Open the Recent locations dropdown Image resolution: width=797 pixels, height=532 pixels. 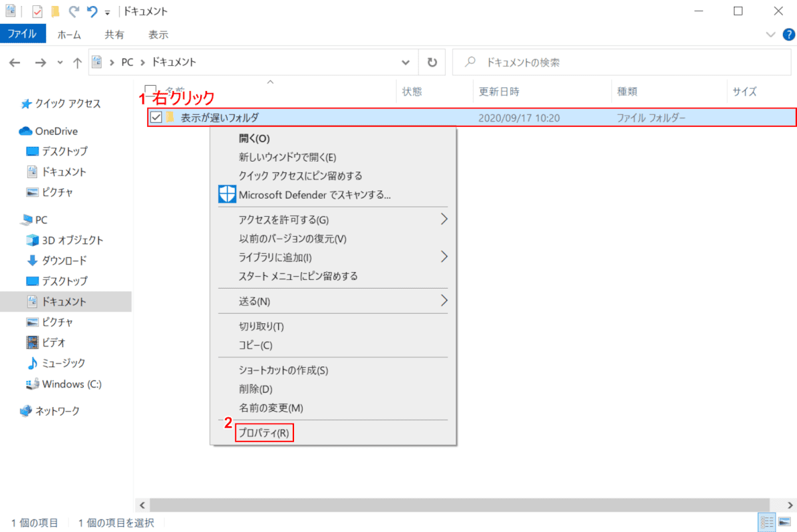coord(60,63)
